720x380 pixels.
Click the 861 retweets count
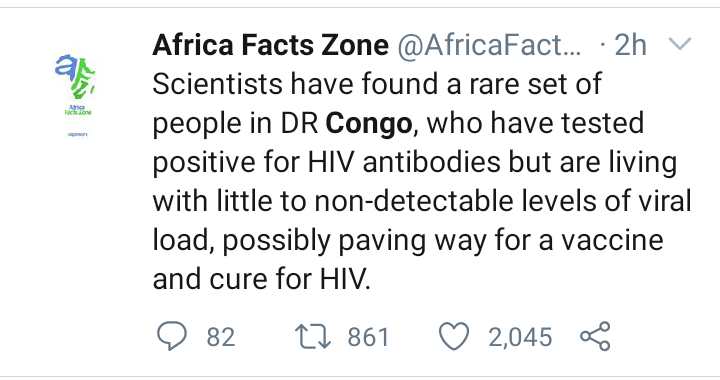coord(368,337)
